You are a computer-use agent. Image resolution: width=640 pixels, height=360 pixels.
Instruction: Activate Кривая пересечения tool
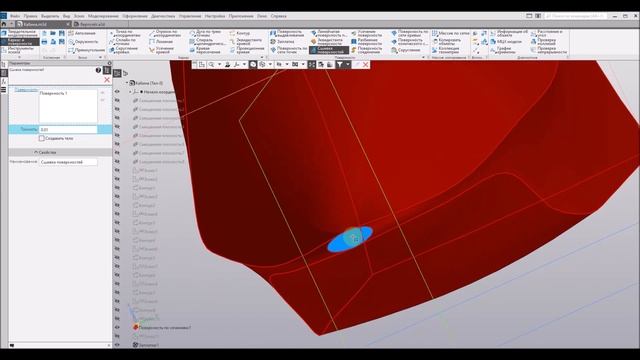[205, 50]
